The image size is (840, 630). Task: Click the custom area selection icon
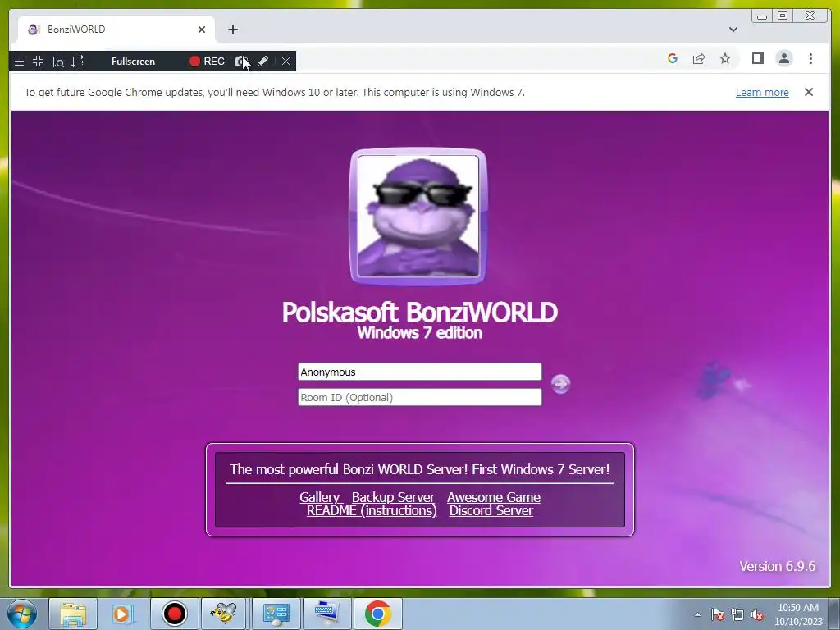tap(78, 61)
